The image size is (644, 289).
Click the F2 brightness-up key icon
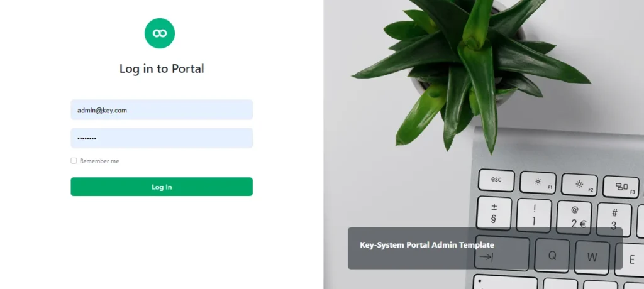[579, 185]
